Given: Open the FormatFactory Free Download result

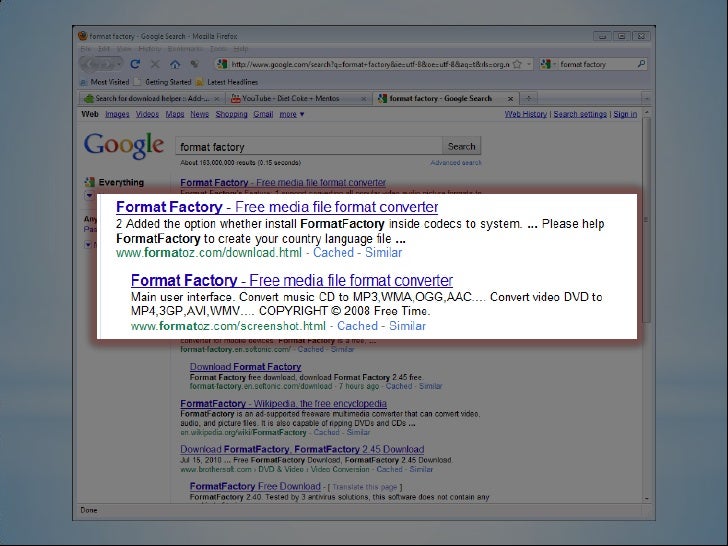Looking at the screenshot, I should 255,486.
